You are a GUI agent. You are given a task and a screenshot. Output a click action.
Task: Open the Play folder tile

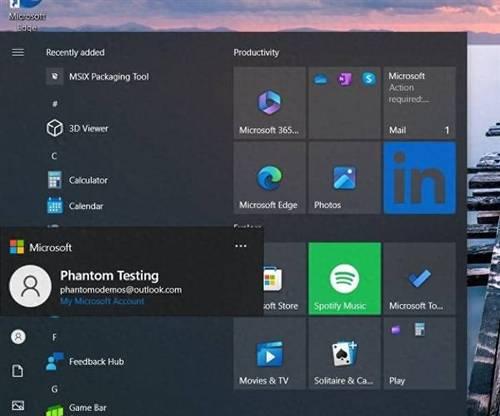click(420, 353)
